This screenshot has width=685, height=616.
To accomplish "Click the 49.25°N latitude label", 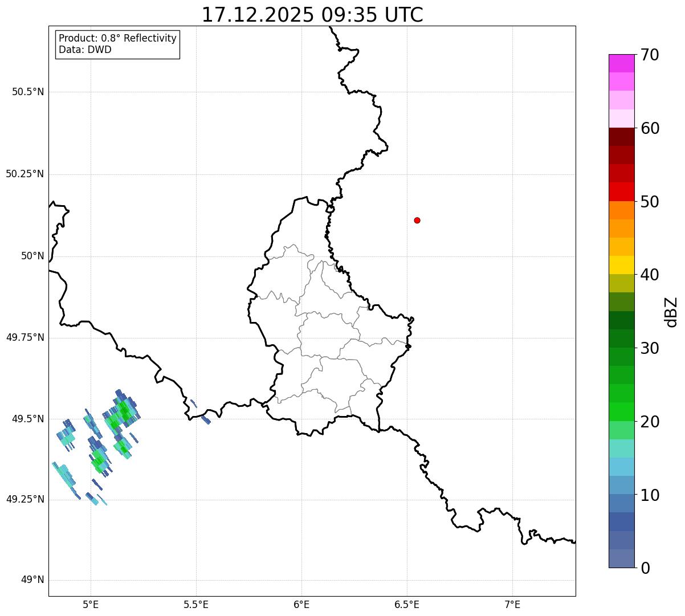I will point(25,499).
